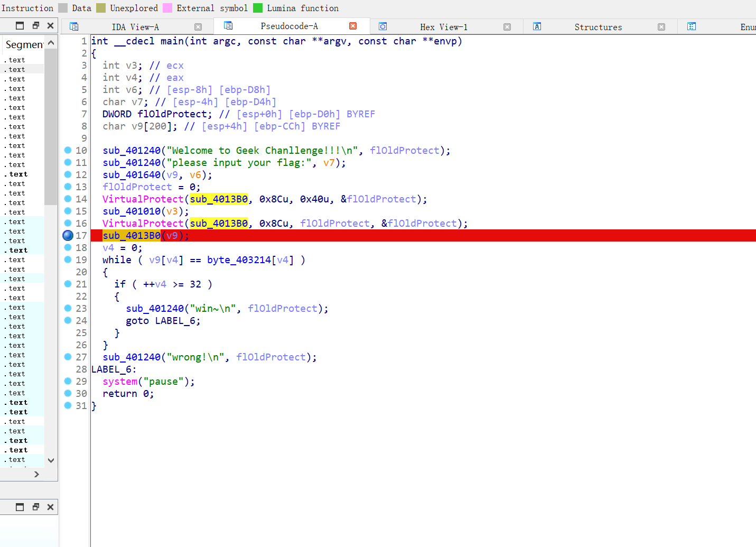Toggle breakpoint dot on line 23

click(68, 308)
